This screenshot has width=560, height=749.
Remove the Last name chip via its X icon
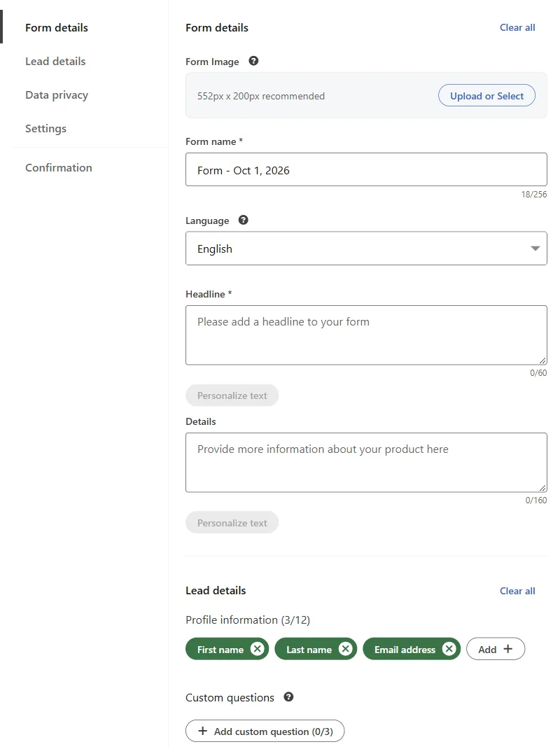tap(346, 649)
